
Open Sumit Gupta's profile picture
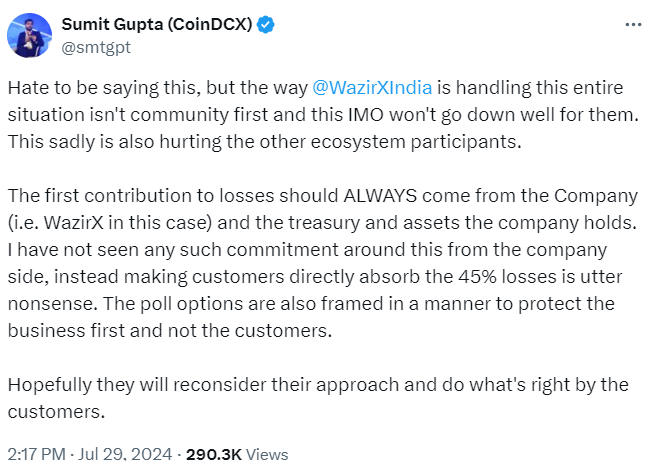point(29,35)
